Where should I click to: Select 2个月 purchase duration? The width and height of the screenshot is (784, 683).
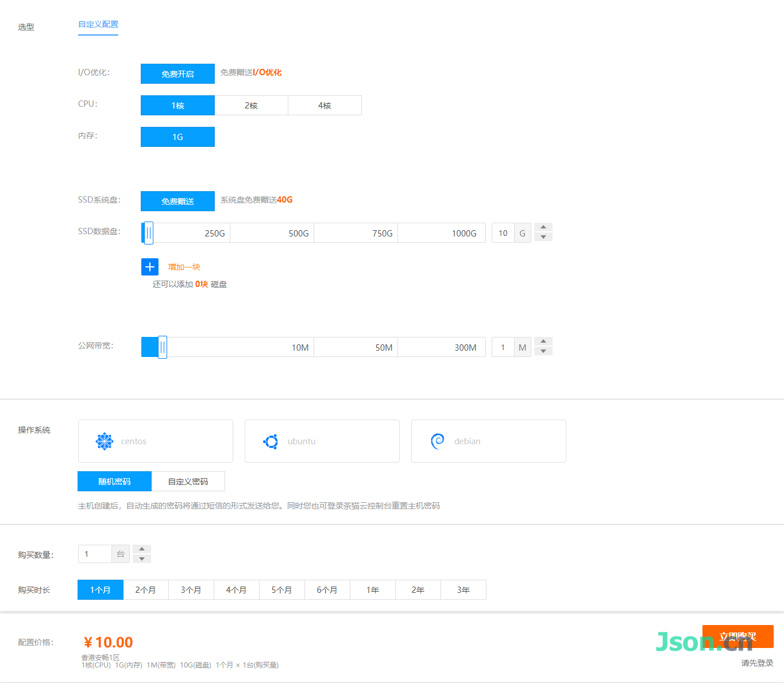pos(146,590)
